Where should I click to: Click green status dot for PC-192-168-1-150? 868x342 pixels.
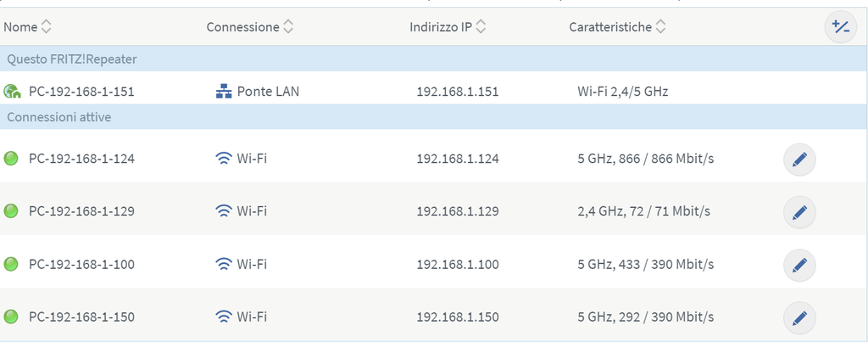click(x=11, y=317)
